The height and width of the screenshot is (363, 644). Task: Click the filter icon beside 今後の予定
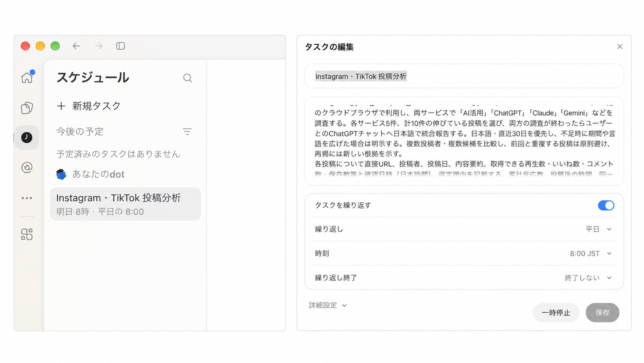click(x=187, y=132)
